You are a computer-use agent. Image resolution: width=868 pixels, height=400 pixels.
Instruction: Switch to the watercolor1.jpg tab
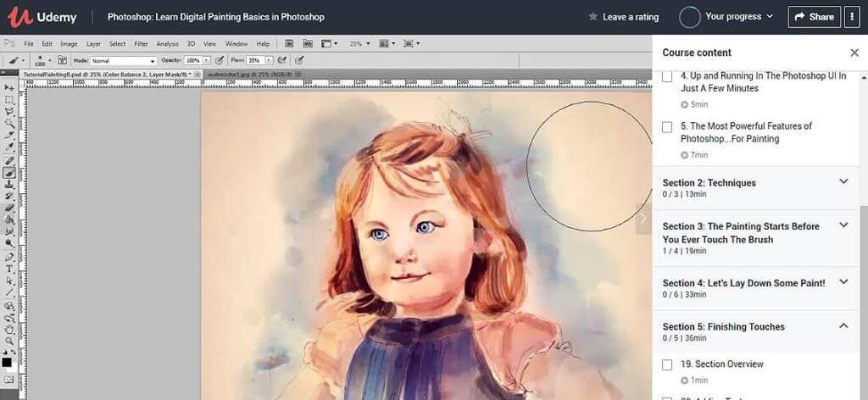(x=254, y=74)
